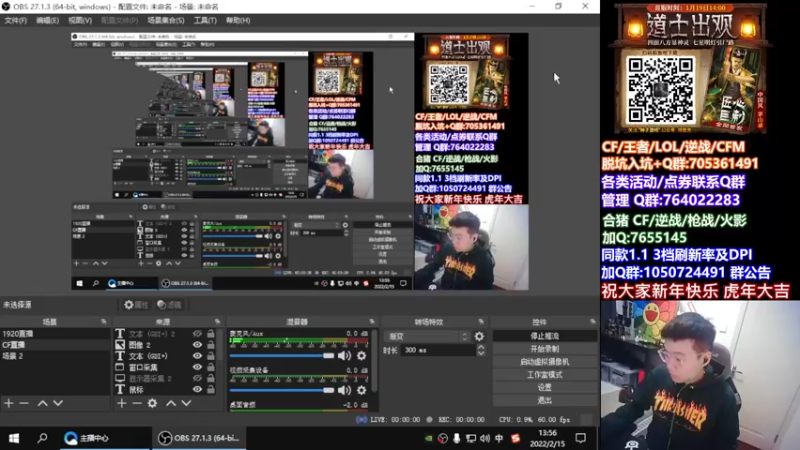The image size is (800, 450).
Task: Open 麦克风/Aux audio settings gear
Action: [x=361, y=356]
